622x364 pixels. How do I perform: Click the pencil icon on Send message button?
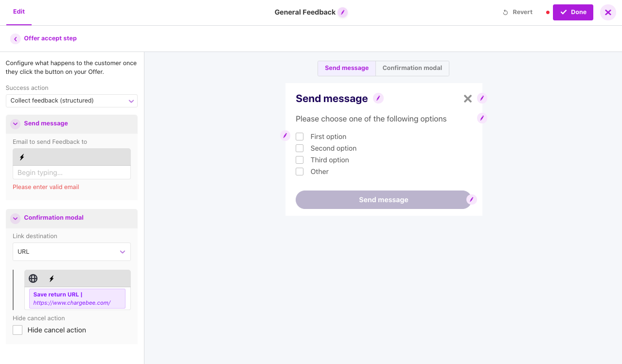click(x=471, y=200)
